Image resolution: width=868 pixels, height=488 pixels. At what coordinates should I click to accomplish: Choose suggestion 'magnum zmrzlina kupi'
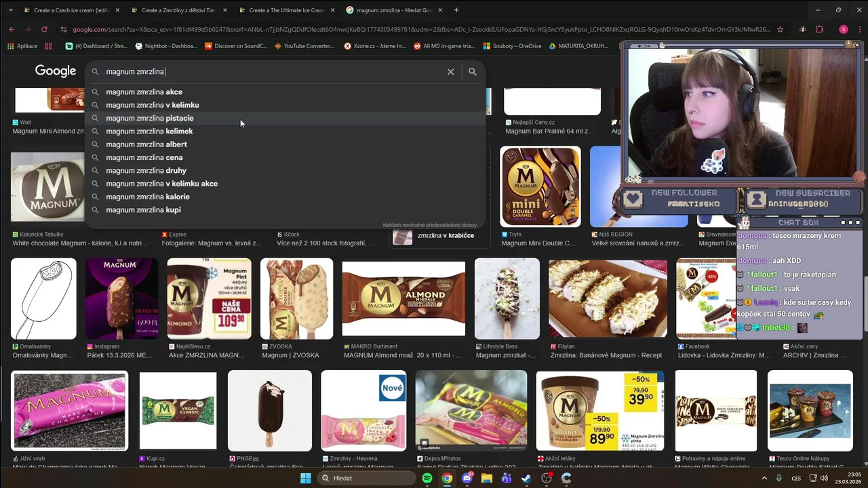coord(285,210)
